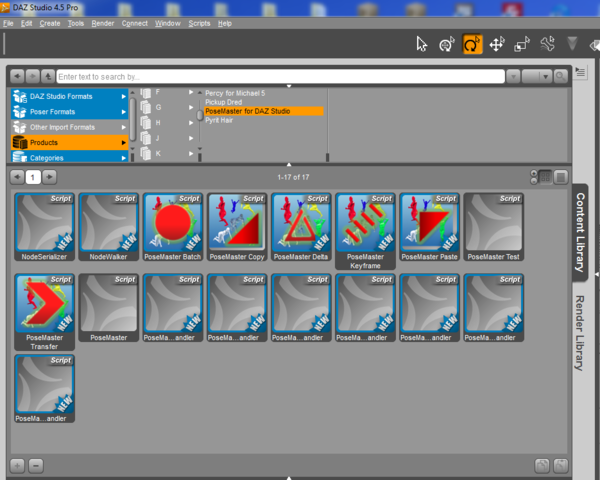This screenshot has height=480, width=600.
Task: Select the Node Selection arrow tool
Action: point(421,44)
